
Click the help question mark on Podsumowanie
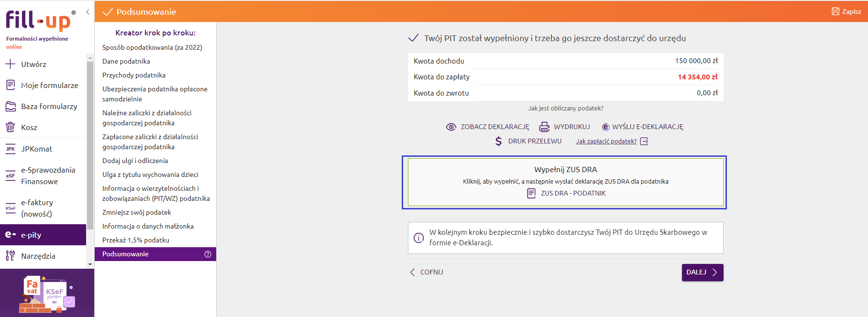click(208, 254)
